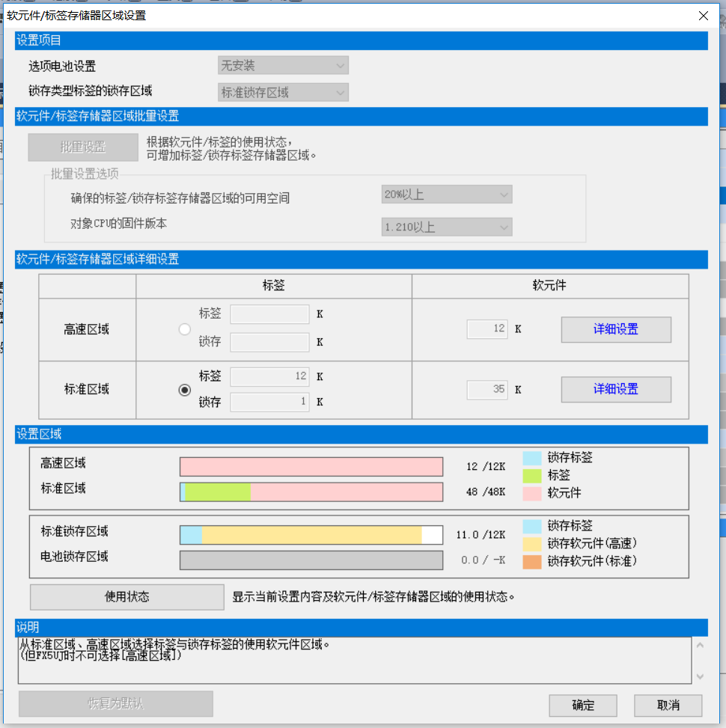This screenshot has width=726, height=728.
Task: Click the 标准区域 标签 field showing 12
Action: tap(269, 377)
